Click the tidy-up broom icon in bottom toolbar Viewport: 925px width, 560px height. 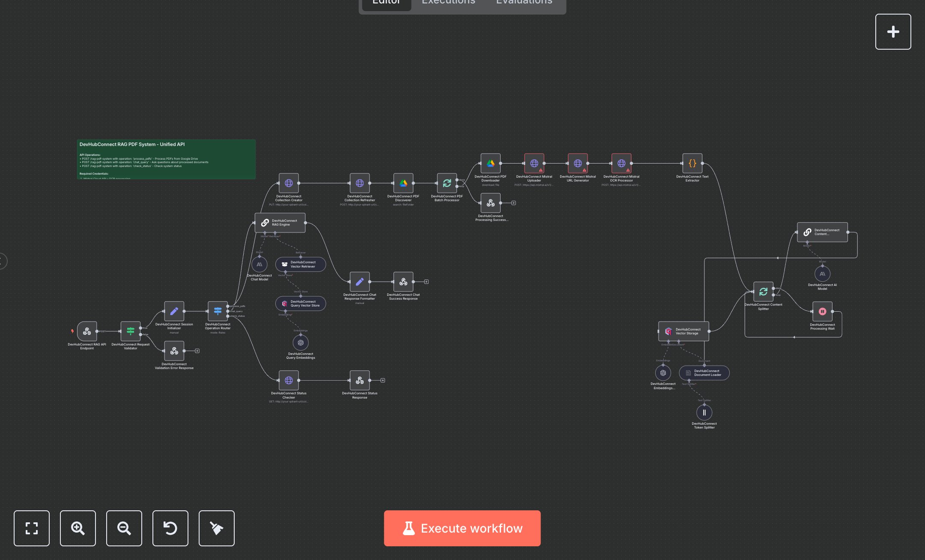(216, 528)
